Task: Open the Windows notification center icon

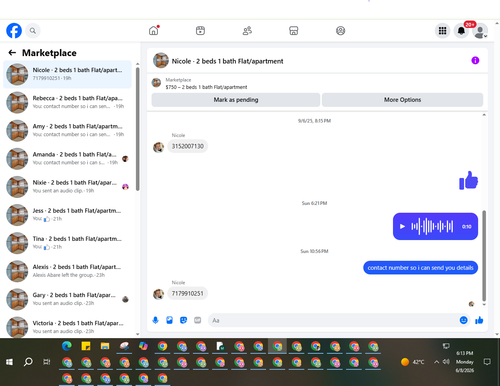Action: pyautogui.click(x=487, y=362)
